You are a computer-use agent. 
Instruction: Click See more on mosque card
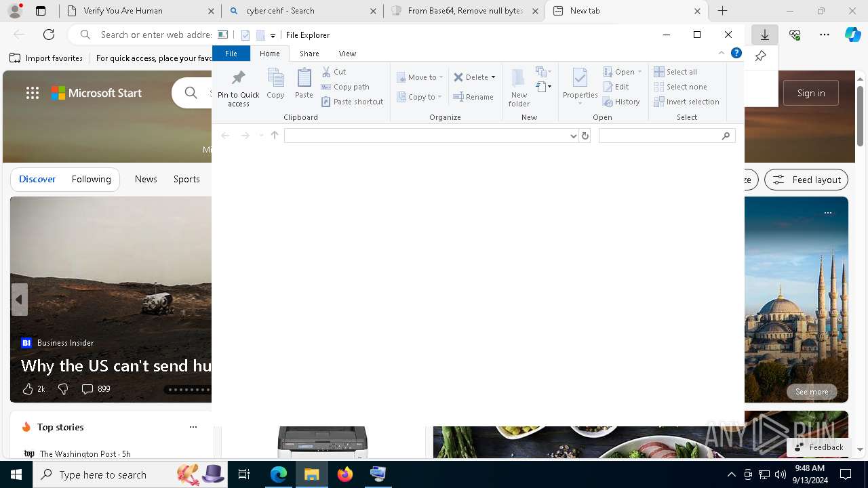coord(812,392)
